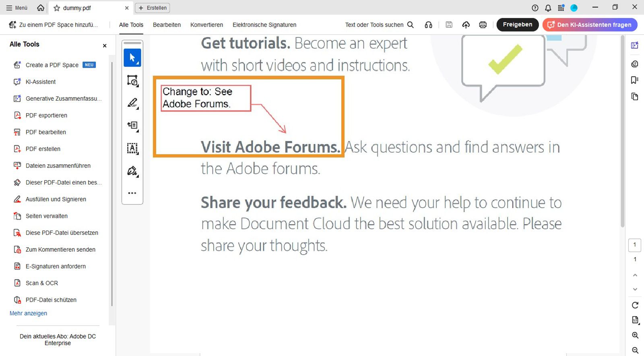
Task: Go to the previous page
Action: pyautogui.click(x=635, y=275)
